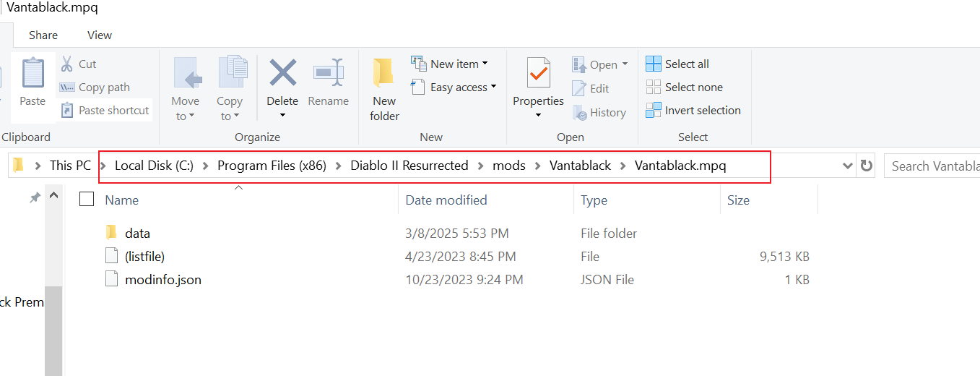Click the Edit document icon
Screen dimensions: 980x376
coord(579,88)
